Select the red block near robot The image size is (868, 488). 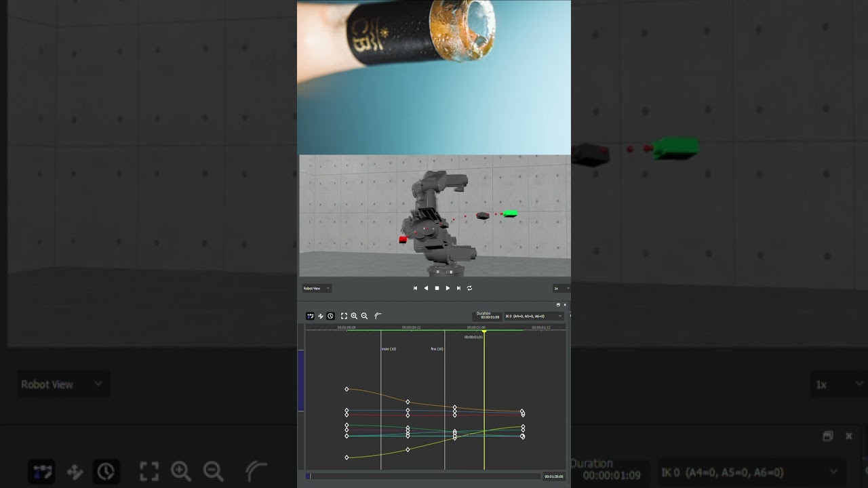tap(403, 239)
